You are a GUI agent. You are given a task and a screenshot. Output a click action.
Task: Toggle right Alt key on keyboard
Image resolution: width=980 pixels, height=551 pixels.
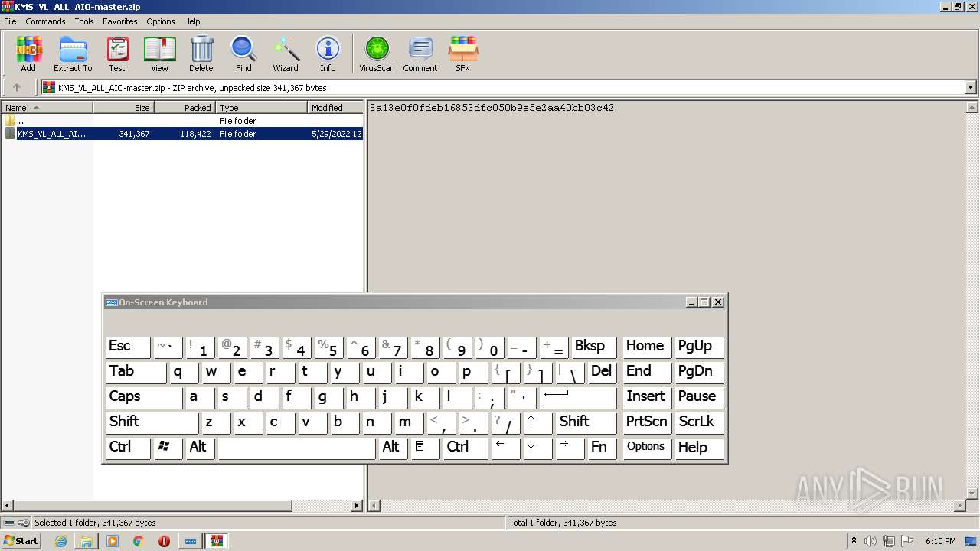[393, 448]
